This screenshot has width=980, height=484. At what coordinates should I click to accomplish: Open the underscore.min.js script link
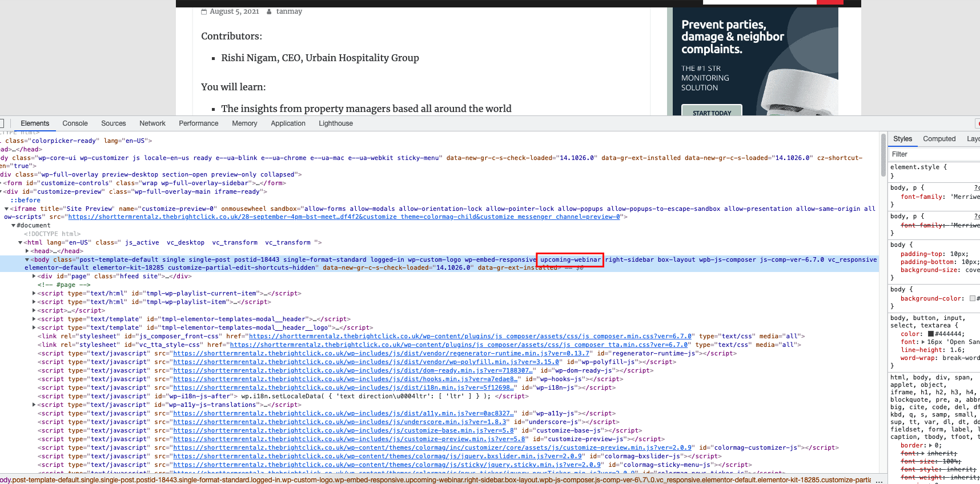pos(340,422)
